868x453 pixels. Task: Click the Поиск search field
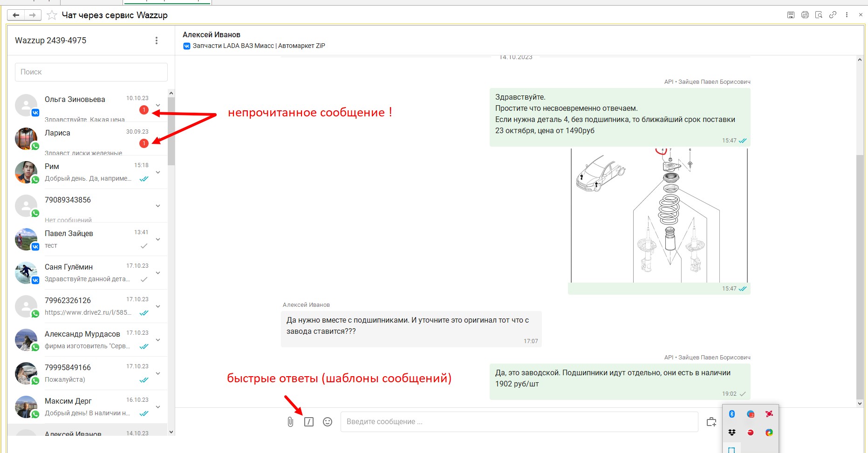coord(91,72)
